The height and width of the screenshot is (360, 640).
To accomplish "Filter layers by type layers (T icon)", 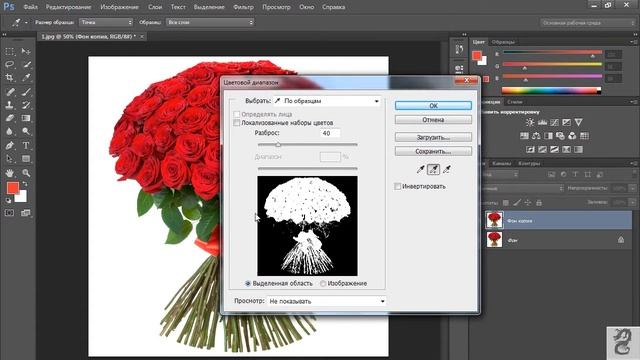I will (x=576, y=174).
